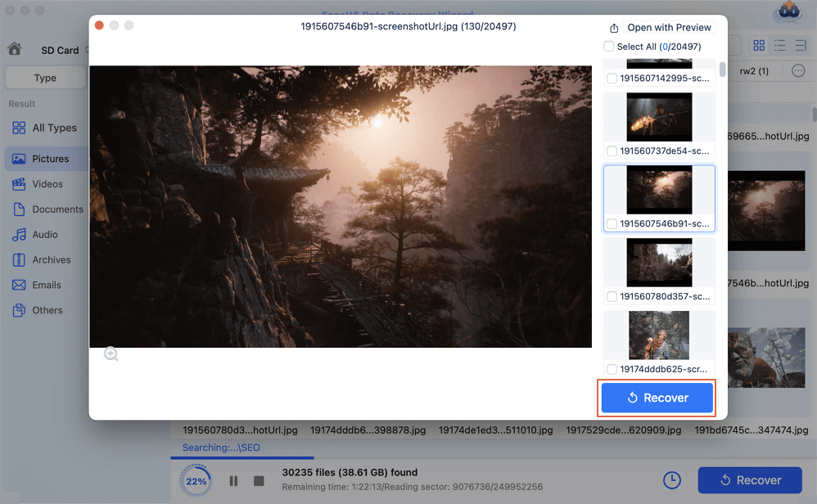817x504 pixels.
Task: Click the Archives zip icon
Action: 19,260
